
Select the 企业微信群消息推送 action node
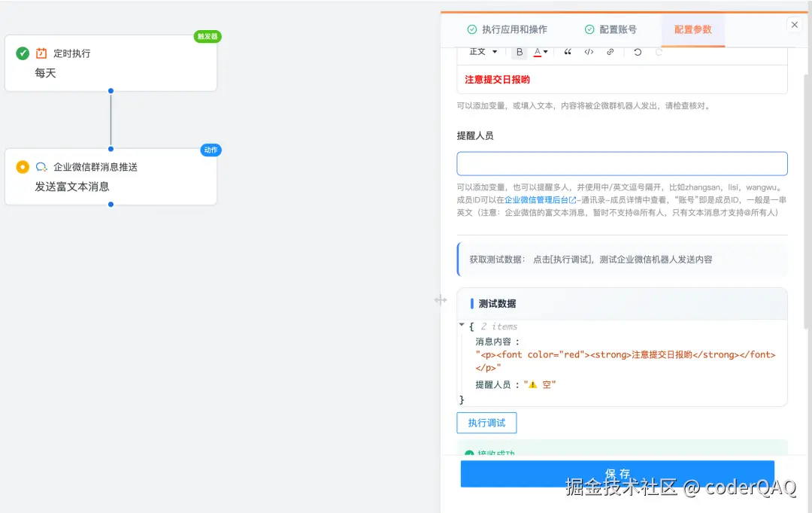click(x=111, y=177)
